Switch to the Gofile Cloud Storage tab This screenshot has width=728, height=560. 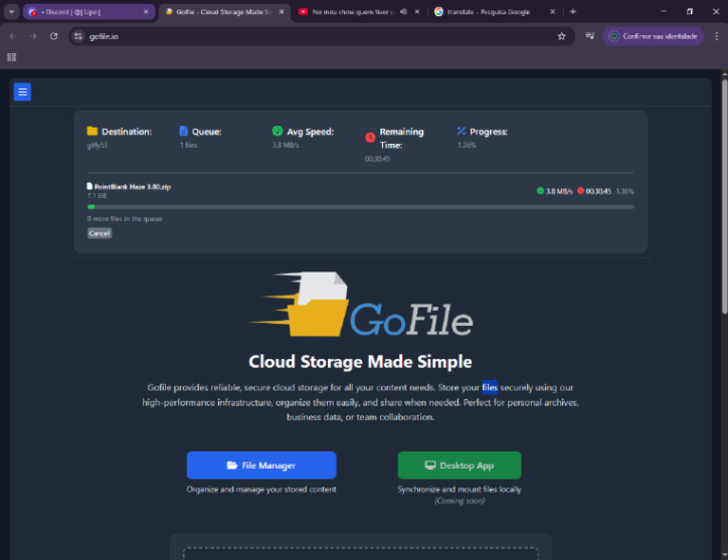(225, 11)
